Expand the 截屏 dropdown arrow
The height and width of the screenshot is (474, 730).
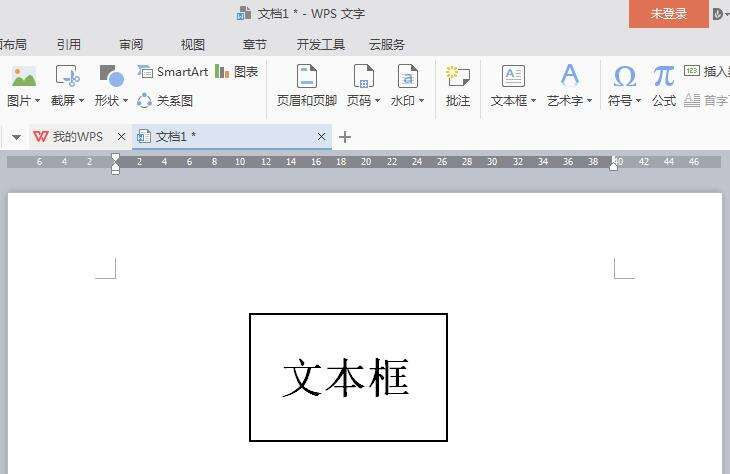click(x=81, y=101)
